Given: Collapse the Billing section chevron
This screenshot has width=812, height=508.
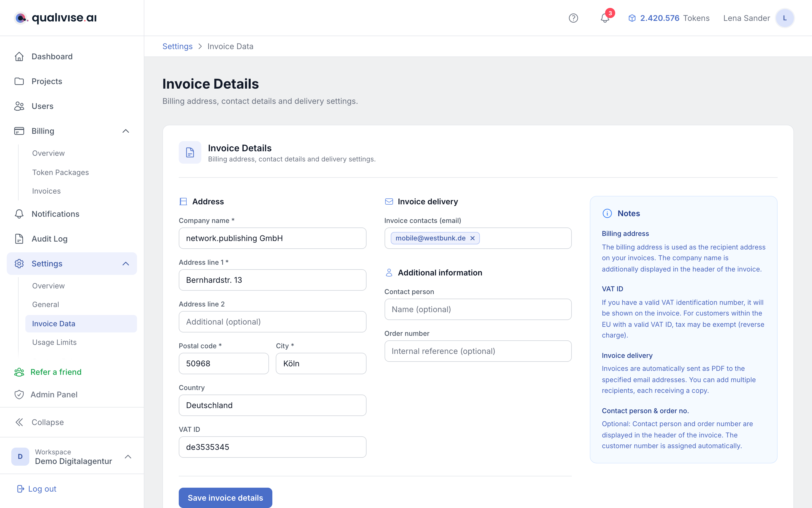Looking at the screenshot, I should 126,131.
